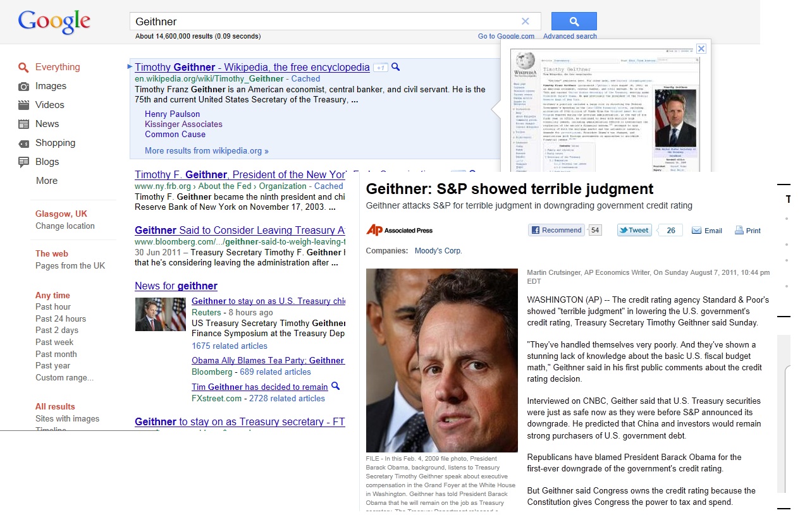Click the Shopping tag icon

click(23, 143)
